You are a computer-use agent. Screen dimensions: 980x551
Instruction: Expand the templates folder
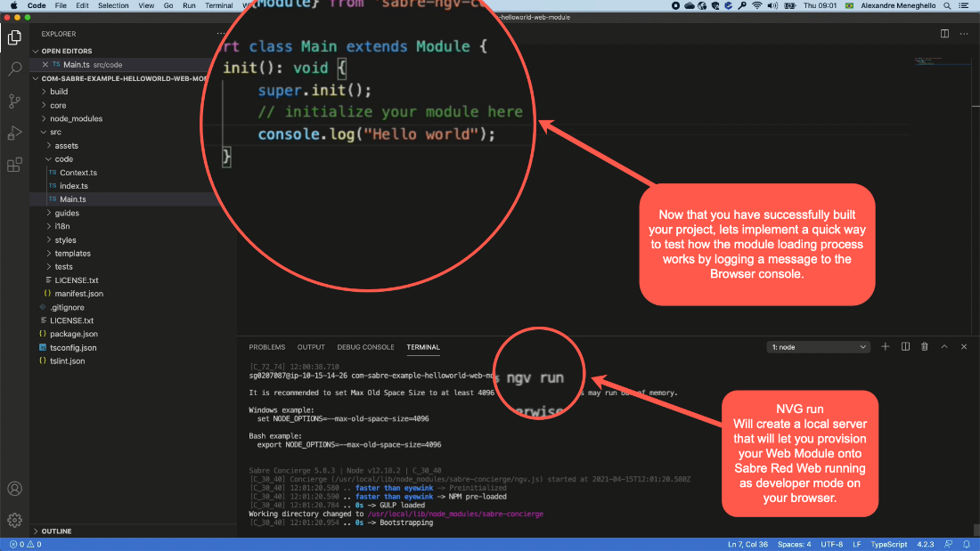coord(72,254)
